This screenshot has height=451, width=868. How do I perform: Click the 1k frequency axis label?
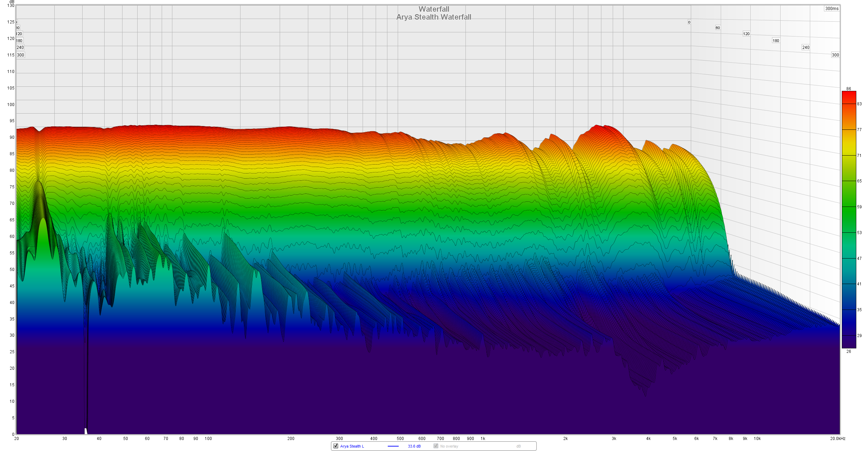483,439
